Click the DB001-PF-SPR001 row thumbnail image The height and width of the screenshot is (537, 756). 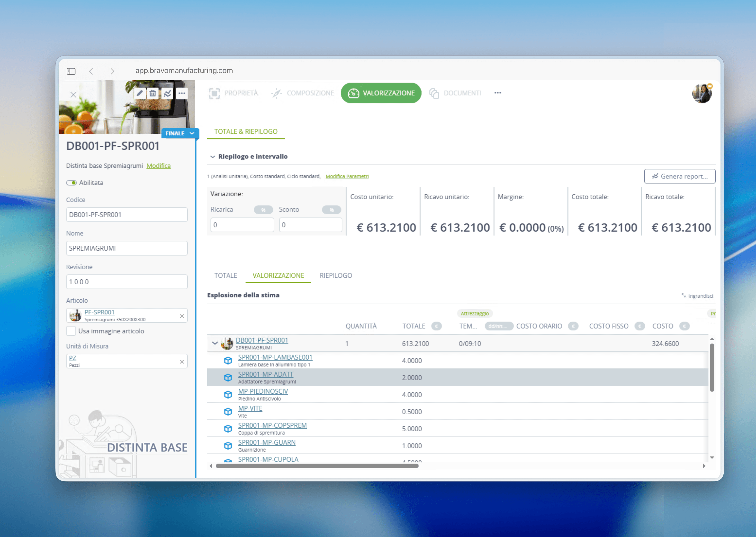point(227,343)
